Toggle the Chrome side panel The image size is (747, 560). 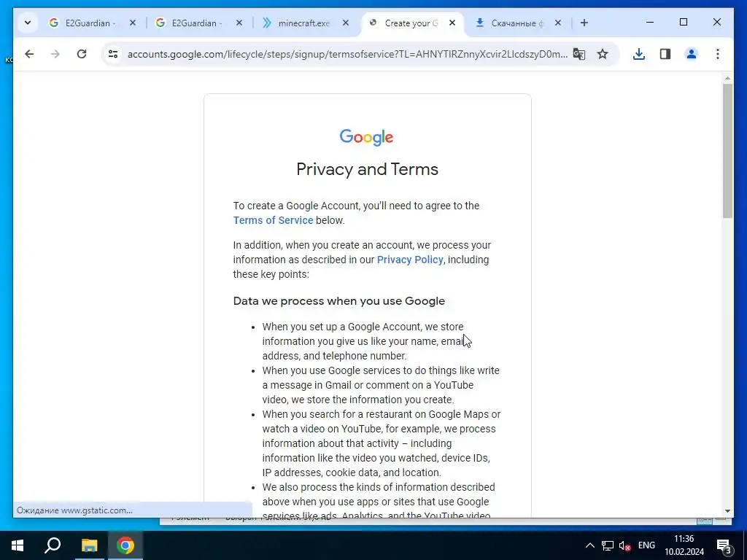665,54
